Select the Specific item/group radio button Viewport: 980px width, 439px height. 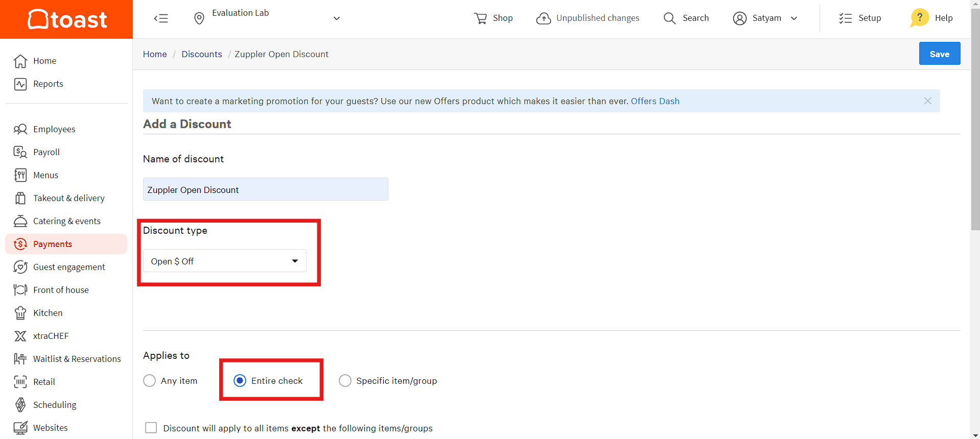click(x=345, y=381)
